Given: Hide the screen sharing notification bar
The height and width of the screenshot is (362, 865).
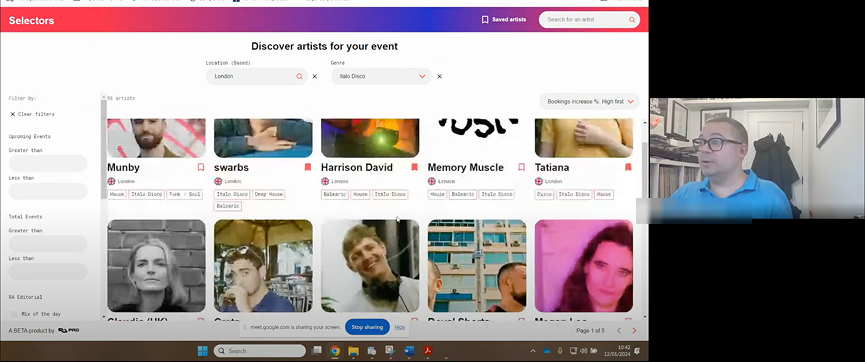Looking at the screenshot, I should [400, 327].
